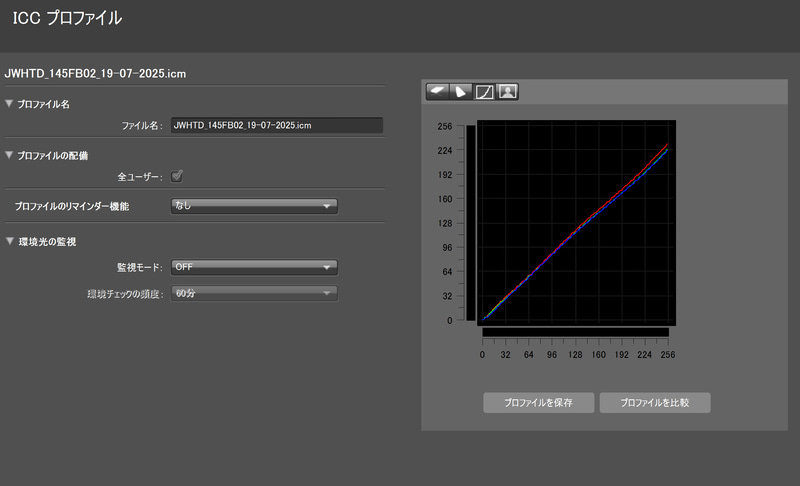The height and width of the screenshot is (486, 800).
Task: Open the プロファイルのリマインダー機能 dropdown
Action: [254, 206]
